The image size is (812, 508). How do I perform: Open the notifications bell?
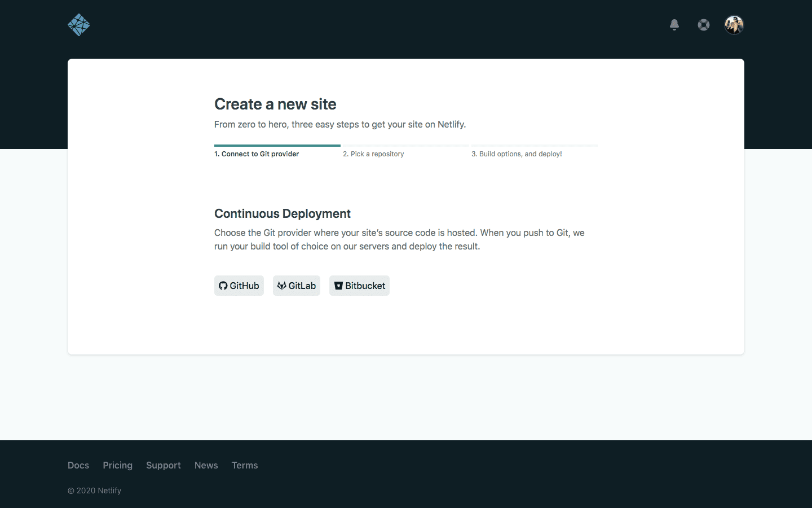click(674, 25)
